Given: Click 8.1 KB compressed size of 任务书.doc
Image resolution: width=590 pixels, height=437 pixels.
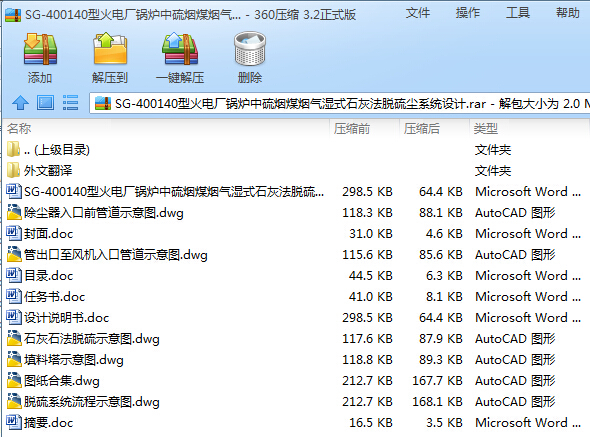Looking at the screenshot, I should 444,297.
